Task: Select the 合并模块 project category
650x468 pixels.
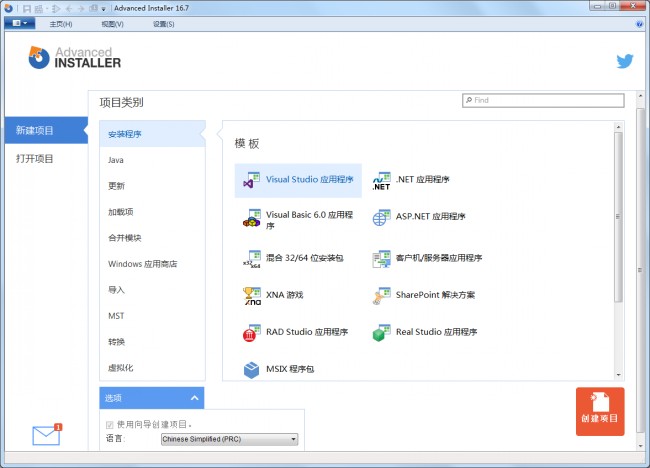Action: 152,238
